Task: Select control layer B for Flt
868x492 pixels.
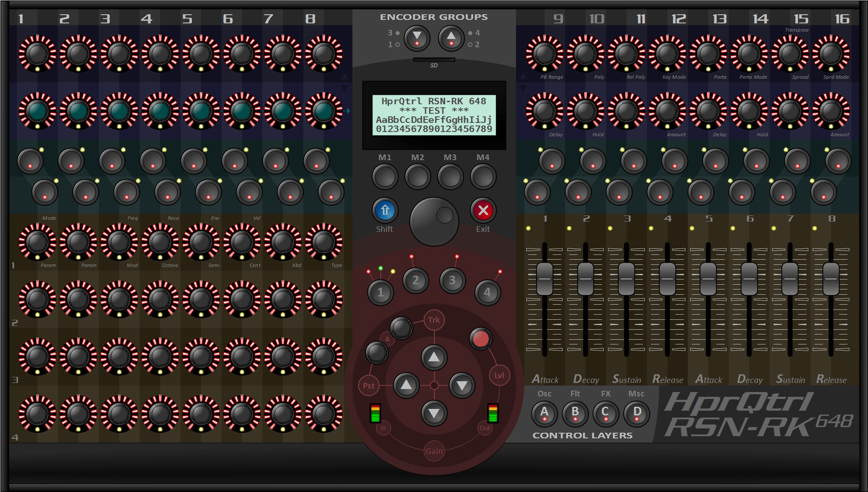Action: point(575,413)
